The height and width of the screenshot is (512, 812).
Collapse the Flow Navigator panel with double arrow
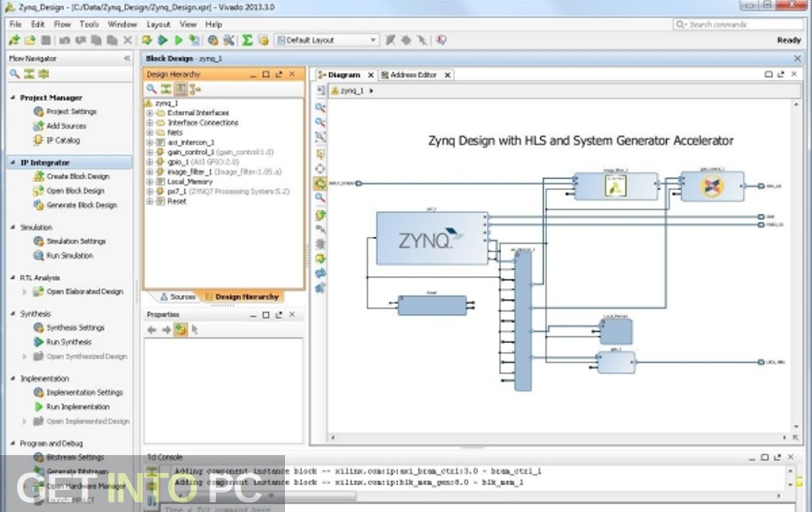click(127, 58)
